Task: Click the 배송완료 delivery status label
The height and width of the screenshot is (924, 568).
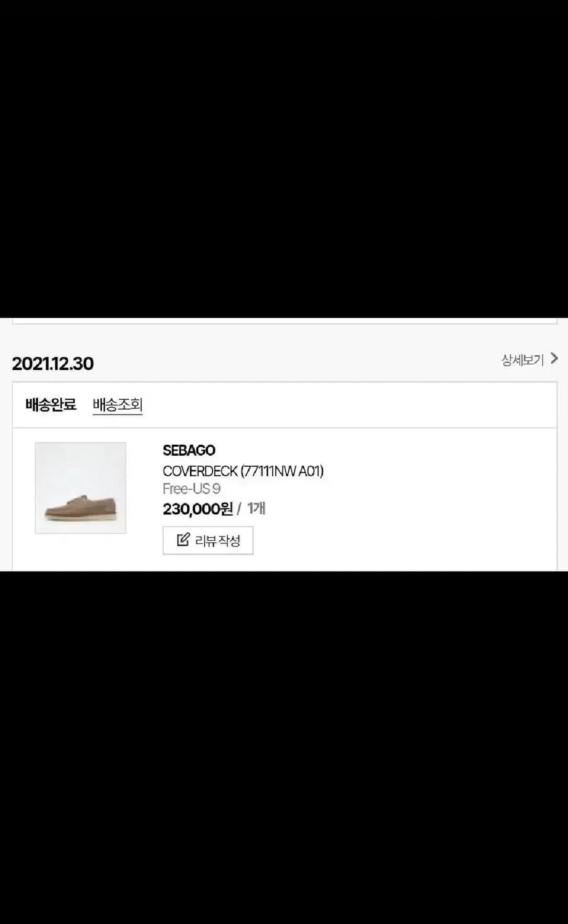Action: tap(51, 405)
